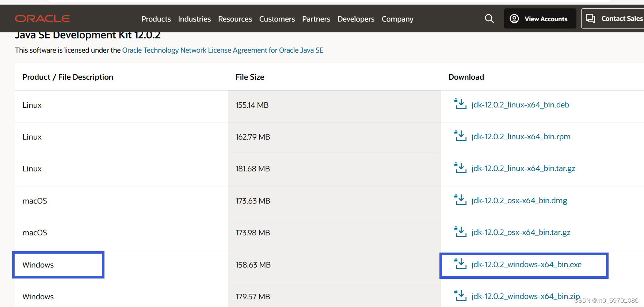Click download icon for osx-x64_bin.dmg
The image size is (644, 307).
tap(460, 200)
